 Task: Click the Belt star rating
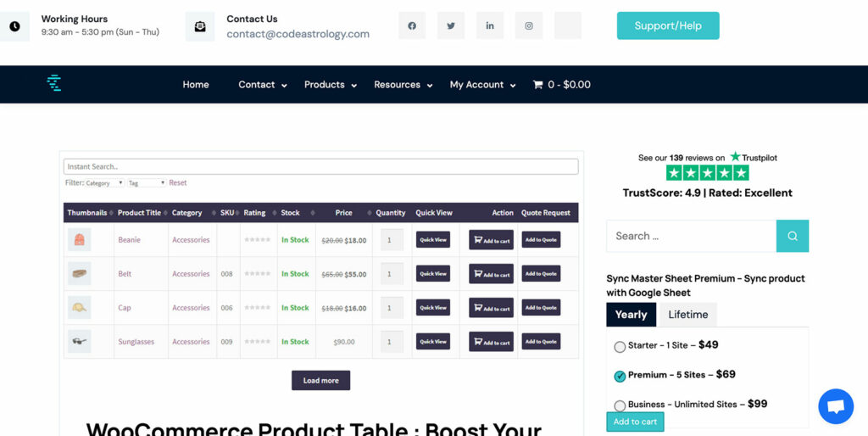(x=258, y=274)
